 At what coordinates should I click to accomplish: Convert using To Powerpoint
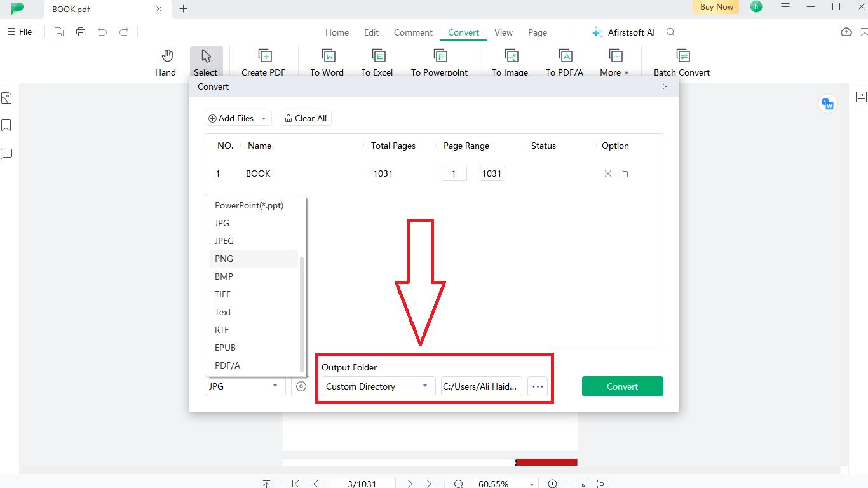440,63
